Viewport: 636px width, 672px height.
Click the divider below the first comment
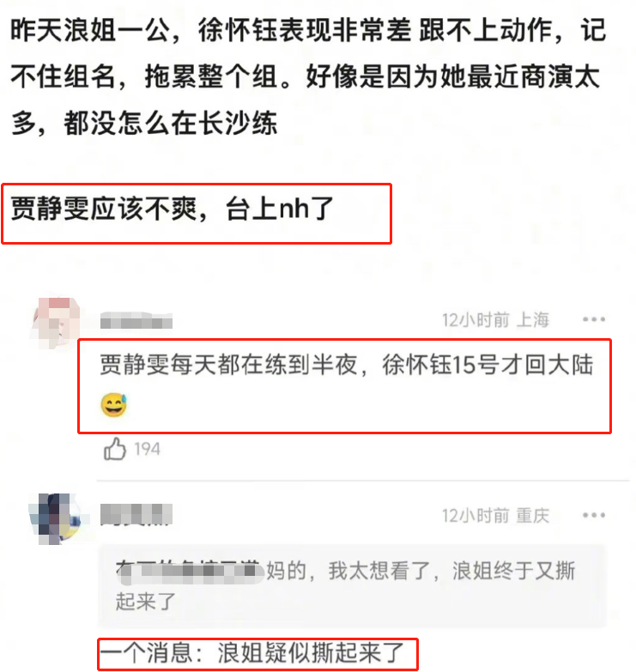[x=362, y=481]
